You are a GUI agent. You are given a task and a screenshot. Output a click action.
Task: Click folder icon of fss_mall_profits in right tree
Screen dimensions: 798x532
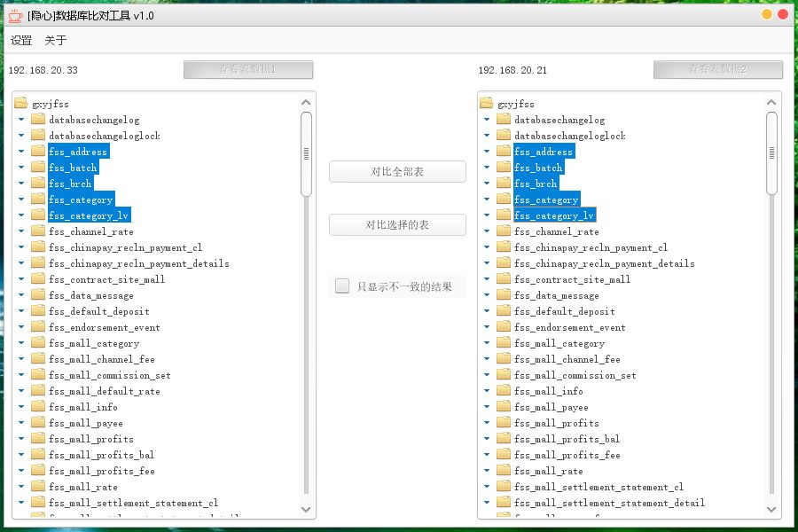click(504, 423)
